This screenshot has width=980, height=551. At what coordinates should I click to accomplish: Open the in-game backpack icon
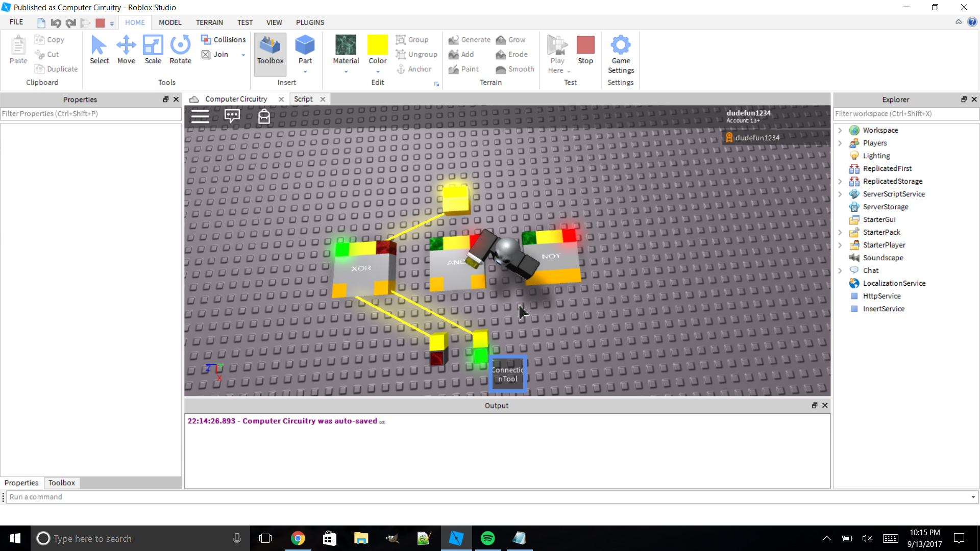pyautogui.click(x=264, y=117)
